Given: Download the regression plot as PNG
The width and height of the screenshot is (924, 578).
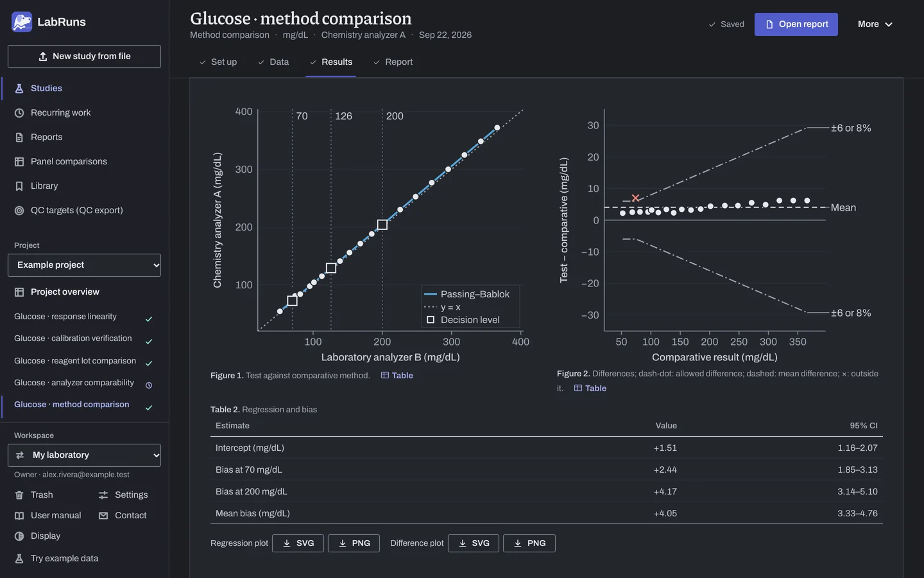Looking at the screenshot, I should [x=354, y=543].
